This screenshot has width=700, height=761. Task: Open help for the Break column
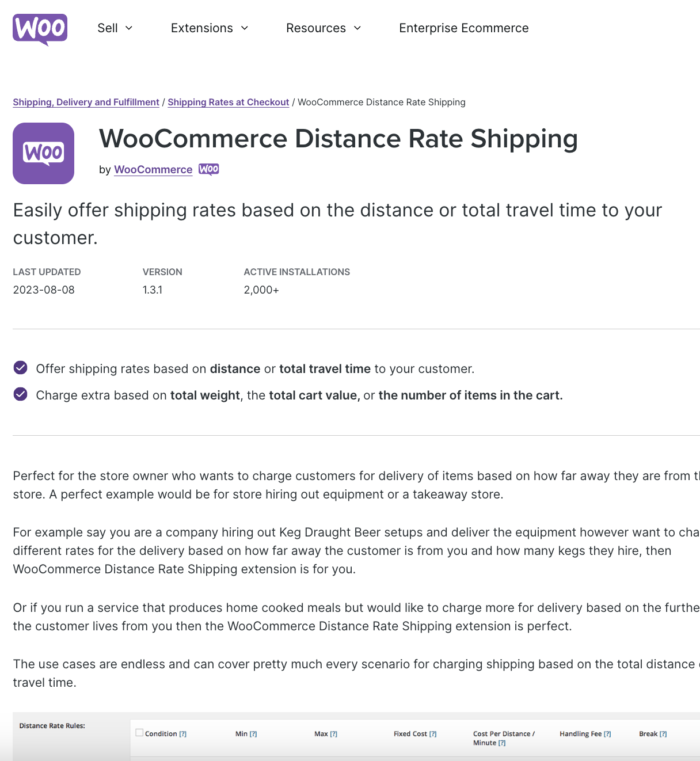(x=663, y=733)
